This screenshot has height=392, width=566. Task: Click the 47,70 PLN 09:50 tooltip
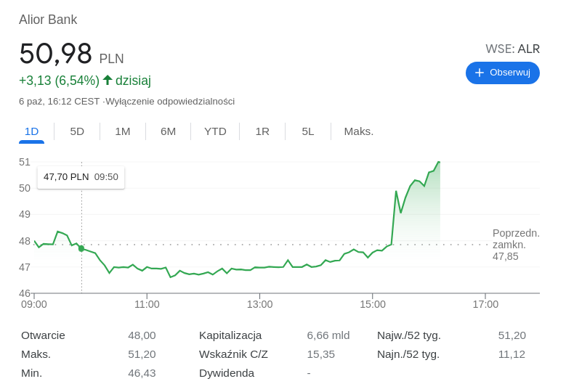coord(81,177)
